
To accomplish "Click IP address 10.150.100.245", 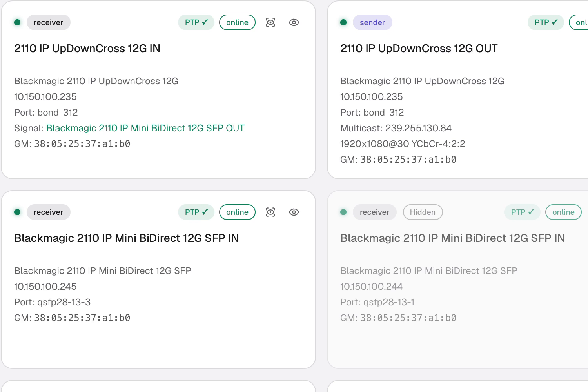I will point(45,287).
